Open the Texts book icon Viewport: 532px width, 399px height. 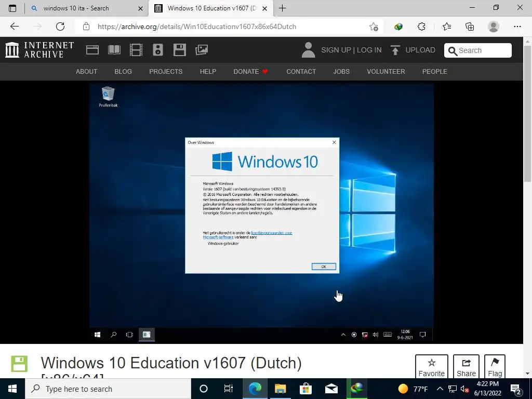[114, 50]
